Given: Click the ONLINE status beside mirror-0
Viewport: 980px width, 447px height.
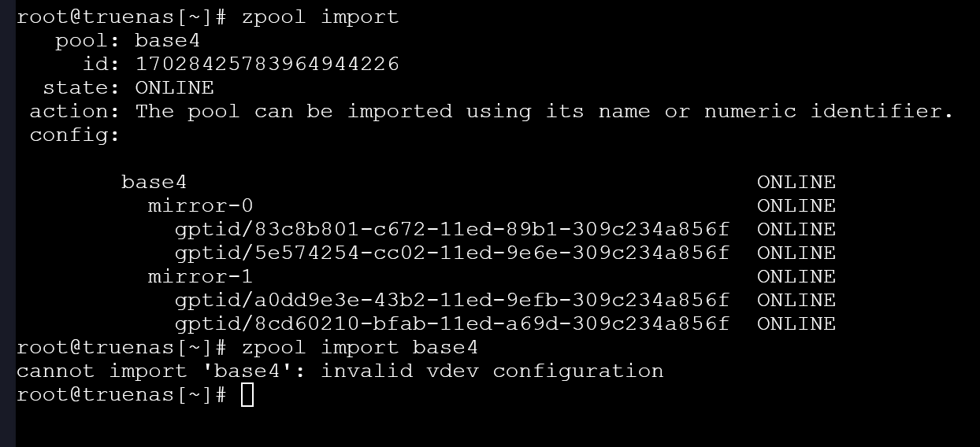Looking at the screenshot, I should (x=796, y=206).
